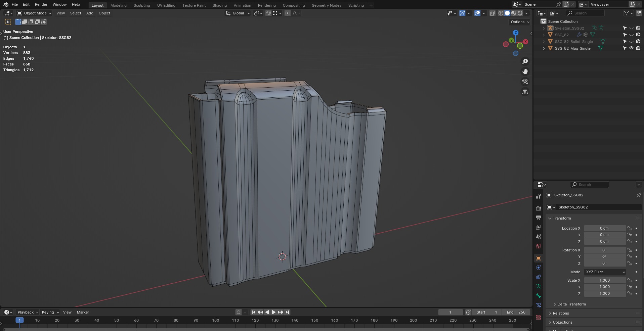Expand the Relations panel

(561, 313)
